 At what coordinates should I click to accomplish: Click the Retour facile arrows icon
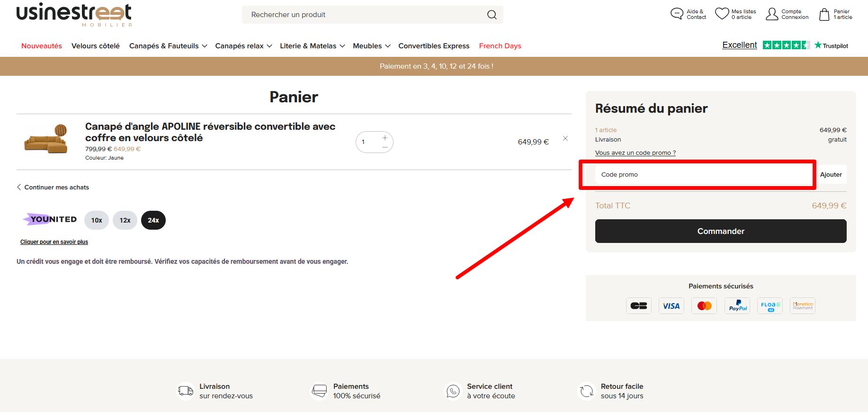click(x=587, y=391)
